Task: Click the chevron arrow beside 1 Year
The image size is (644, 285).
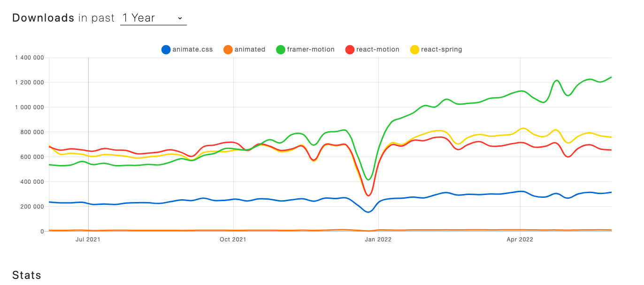Action: [180, 18]
